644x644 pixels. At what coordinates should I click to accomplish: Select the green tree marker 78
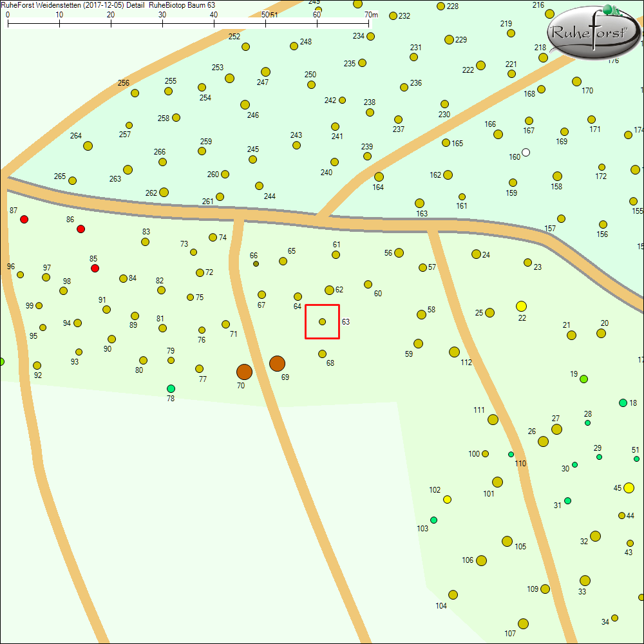tap(171, 388)
